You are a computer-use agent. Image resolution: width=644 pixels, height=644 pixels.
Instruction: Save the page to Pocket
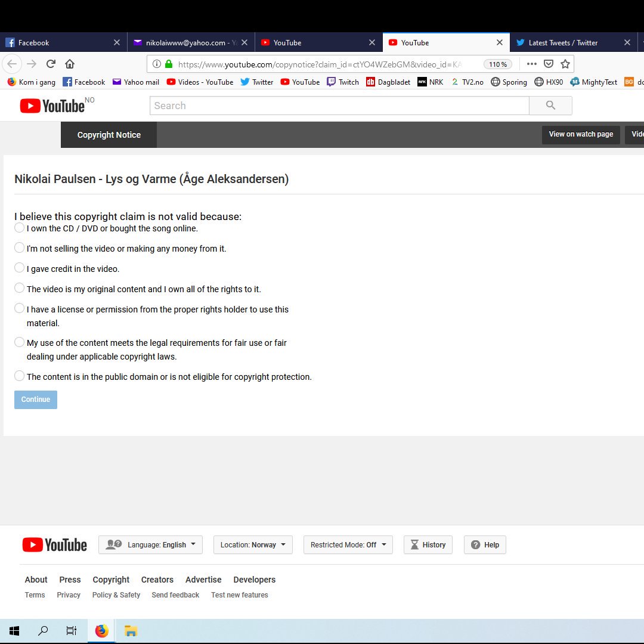(549, 64)
